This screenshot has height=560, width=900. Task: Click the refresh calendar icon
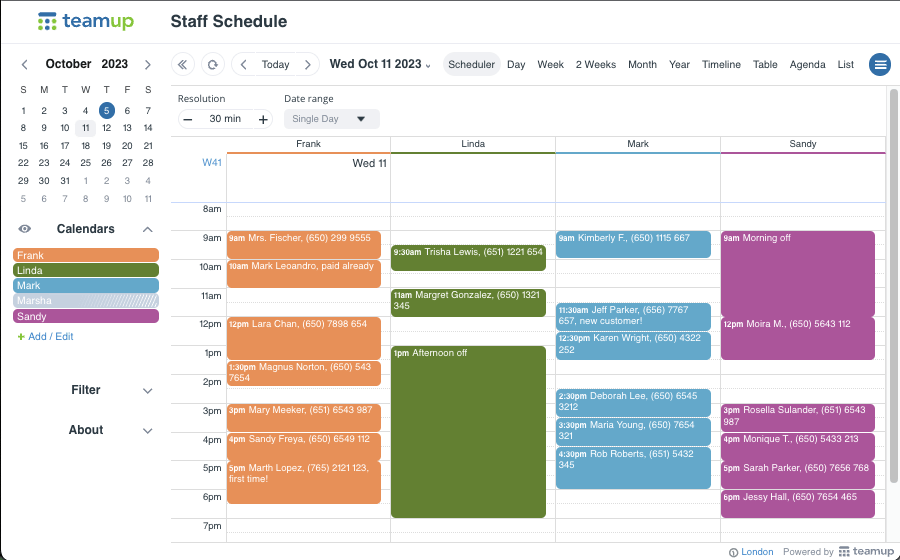(212, 64)
